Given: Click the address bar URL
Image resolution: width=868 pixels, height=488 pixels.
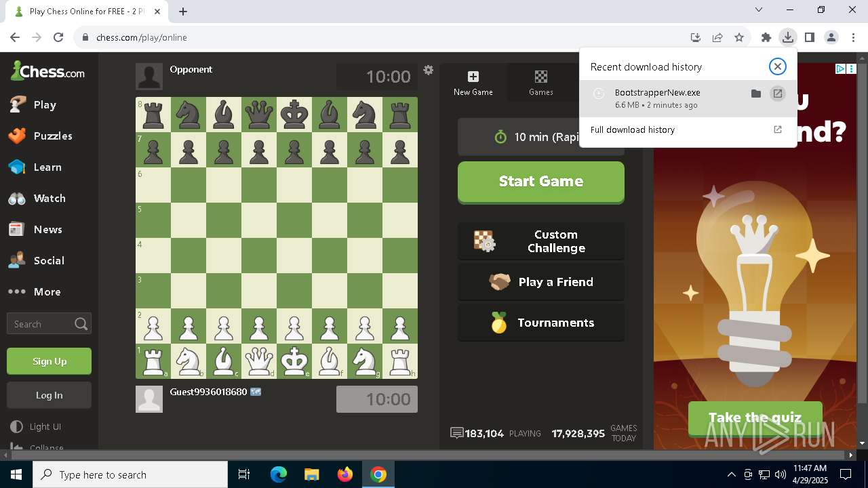Looking at the screenshot, I should pyautogui.click(x=142, y=37).
